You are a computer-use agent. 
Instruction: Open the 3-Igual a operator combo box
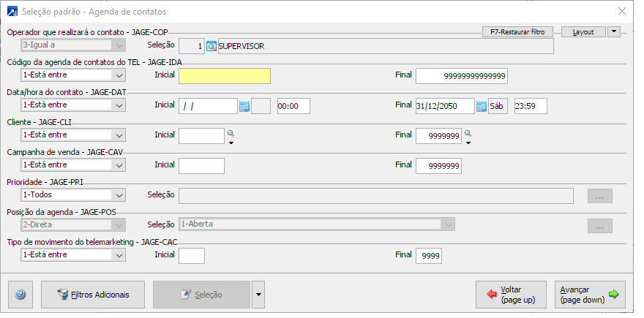[x=73, y=45]
